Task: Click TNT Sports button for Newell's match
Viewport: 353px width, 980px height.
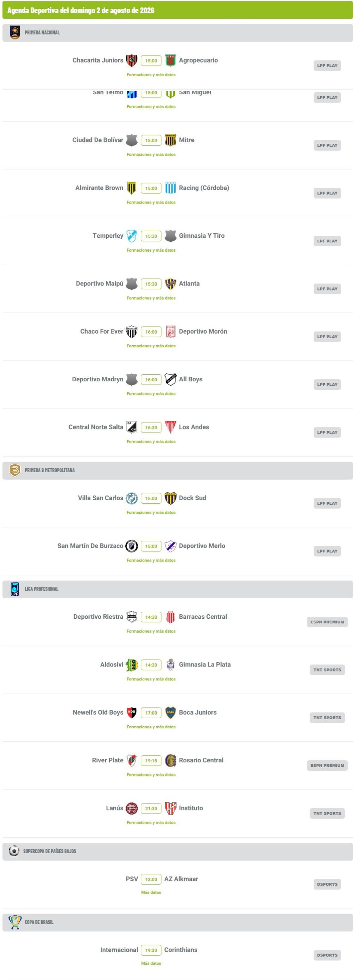Action: (327, 718)
